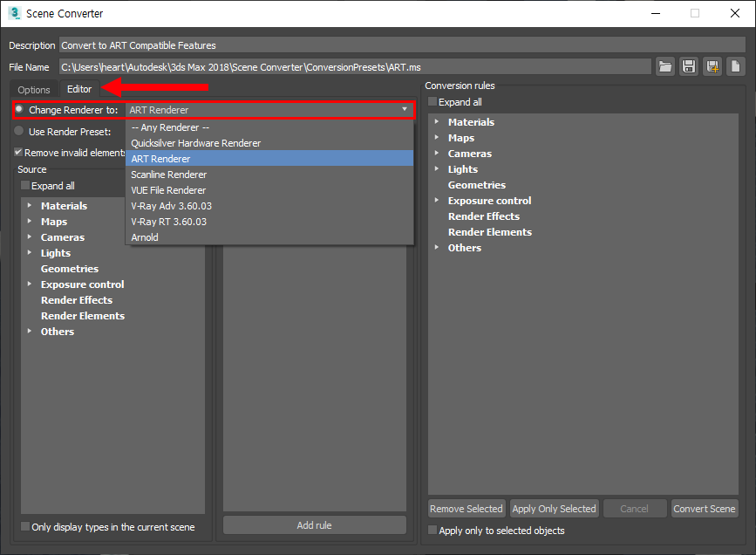Expand Others in Source tree

coord(30,331)
